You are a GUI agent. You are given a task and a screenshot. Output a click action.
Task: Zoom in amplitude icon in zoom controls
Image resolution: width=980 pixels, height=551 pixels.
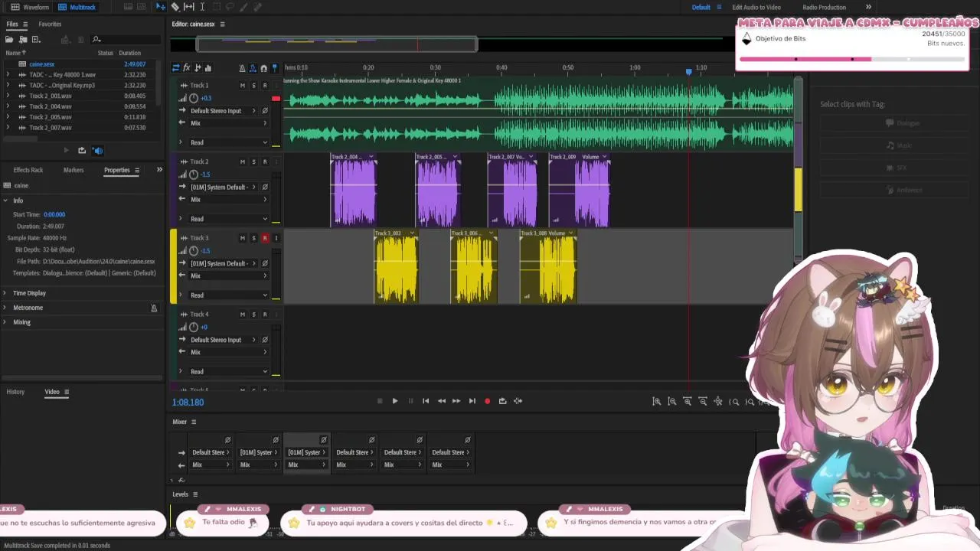pos(657,401)
